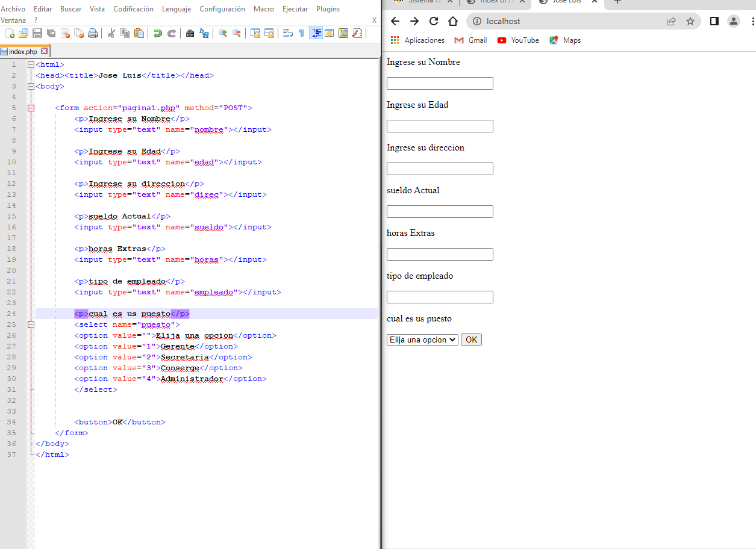Open the Vista menu
Screen dimensions: 756x549
point(97,9)
